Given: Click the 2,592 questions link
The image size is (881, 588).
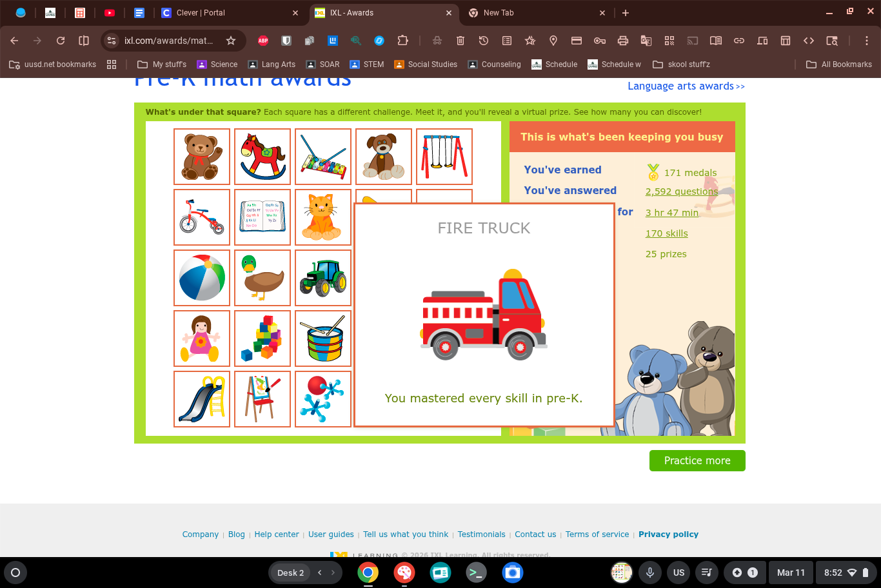Looking at the screenshot, I should (681, 191).
